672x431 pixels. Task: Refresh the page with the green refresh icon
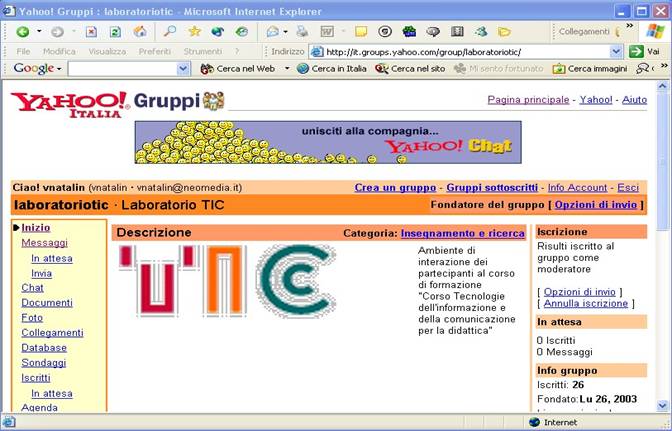pyautogui.click(x=115, y=32)
